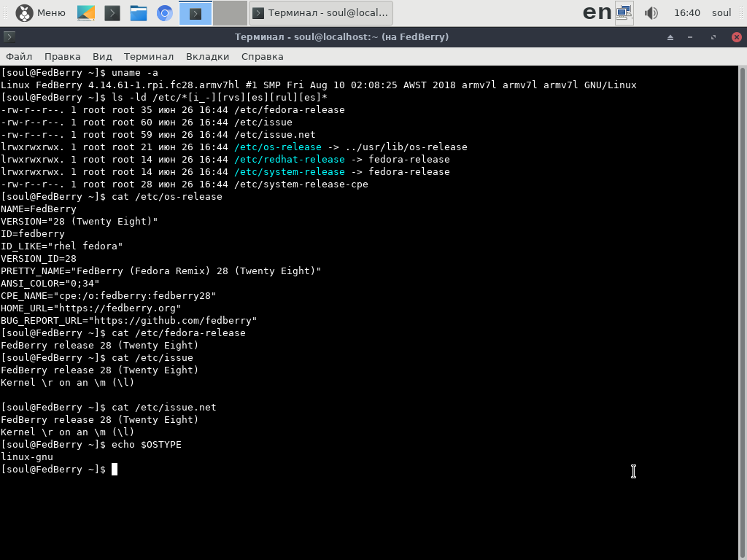This screenshot has height=560, width=747.
Task: Click the linux-gnu output line
Action: coord(27,457)
